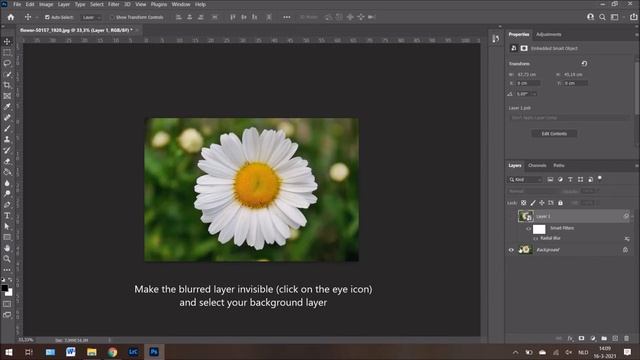
Task: Select the Eraser tool
Action: [7, 161]
